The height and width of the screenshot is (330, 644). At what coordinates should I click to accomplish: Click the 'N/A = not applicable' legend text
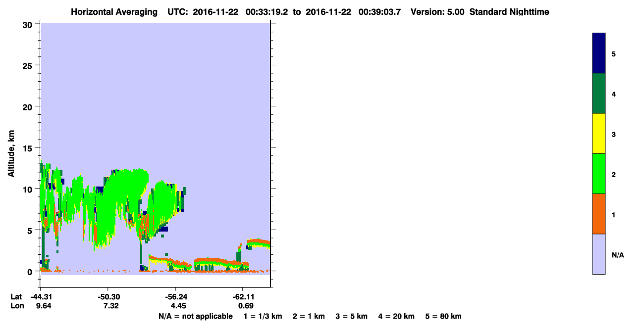click(196, 316)
